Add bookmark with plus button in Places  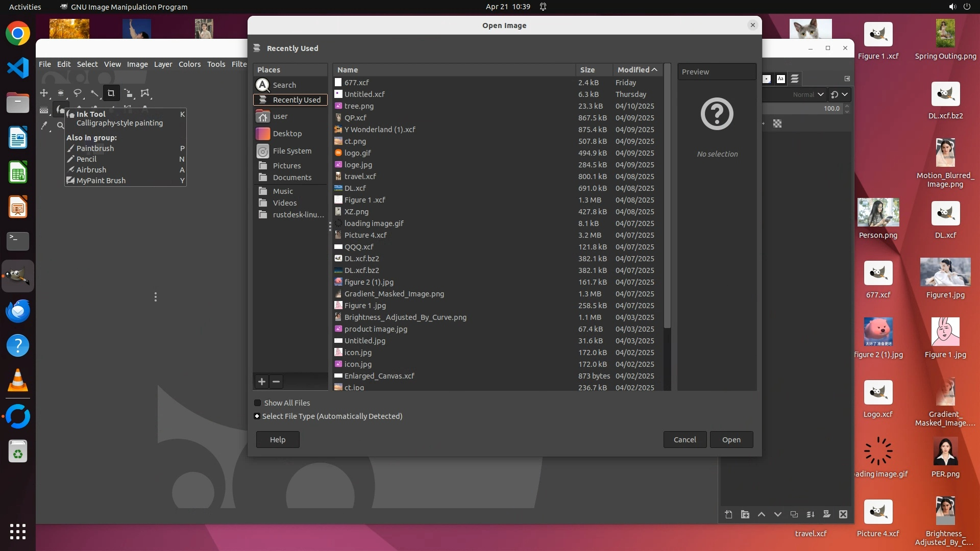pyautogui.click(x=262, y=382)
